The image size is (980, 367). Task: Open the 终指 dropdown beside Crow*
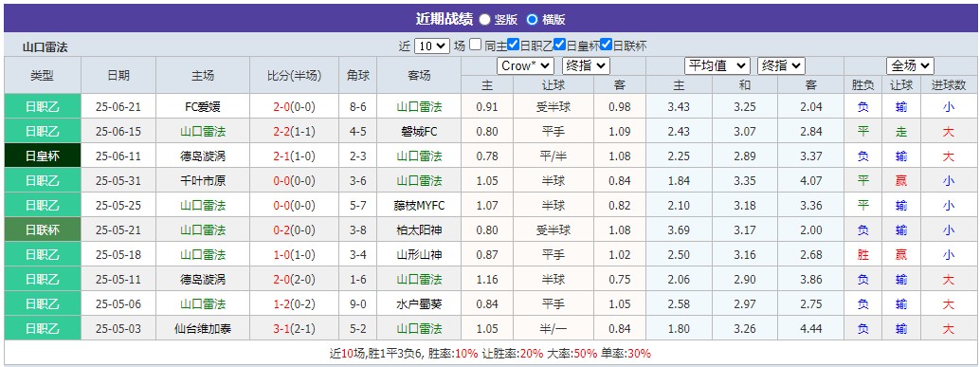[x=586, y=65]
